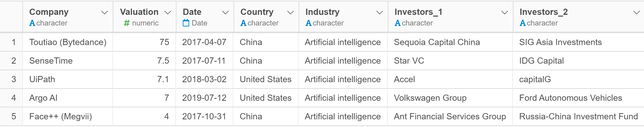Click the numeric hash icon under Valuation

tap(127, 23)
